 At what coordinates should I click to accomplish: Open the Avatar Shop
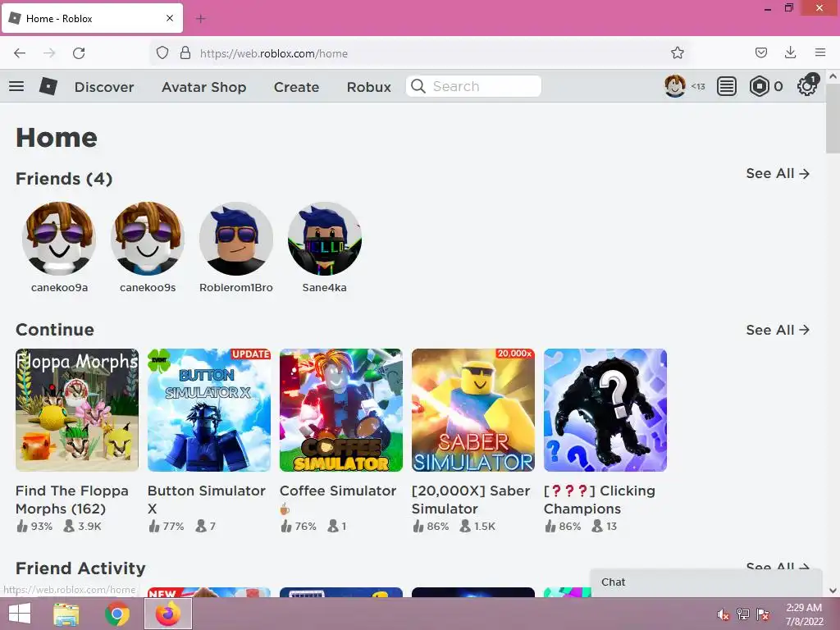204,87
